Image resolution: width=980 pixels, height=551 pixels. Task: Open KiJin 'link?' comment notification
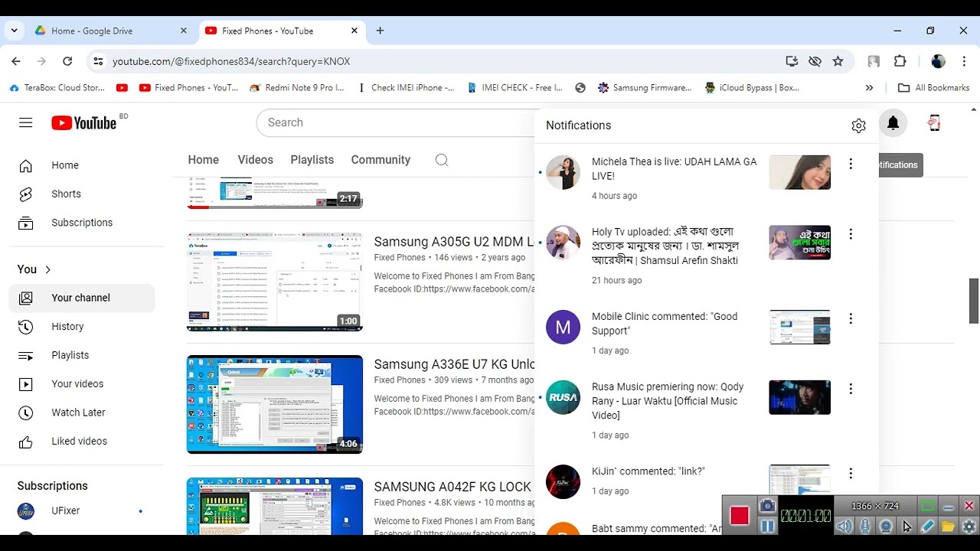[648, 471]
